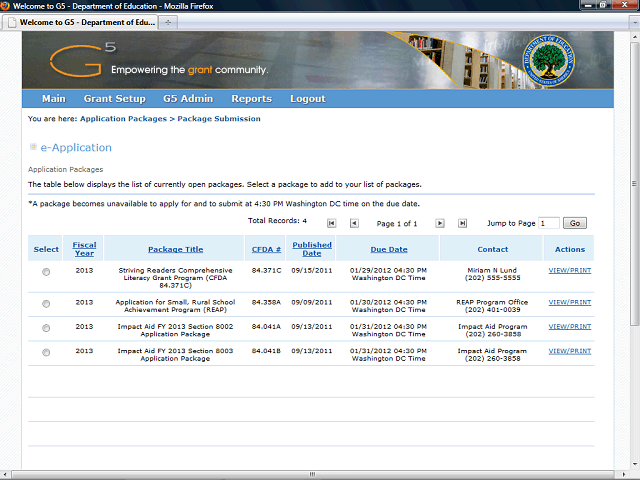Choose Impact Aid Section 8003 radio button
The height and width of the screenshot is (480, 640).
point(46,353)
